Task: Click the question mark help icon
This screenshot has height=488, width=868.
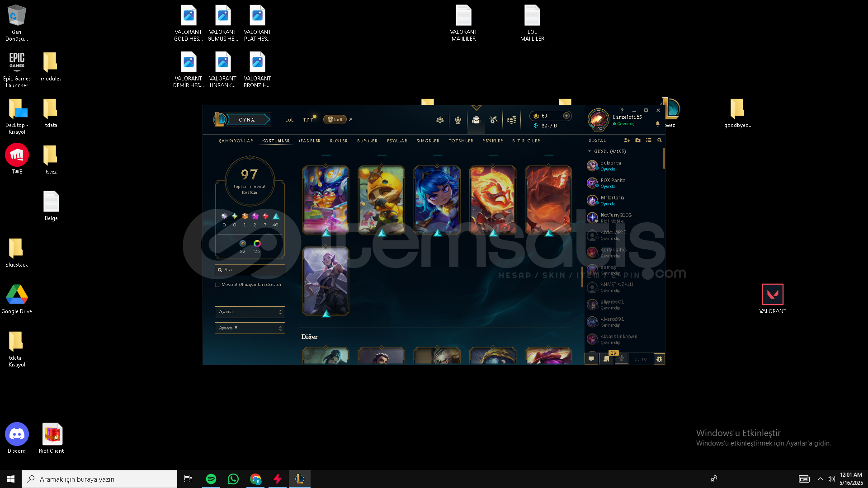Action: click(622, 110)
